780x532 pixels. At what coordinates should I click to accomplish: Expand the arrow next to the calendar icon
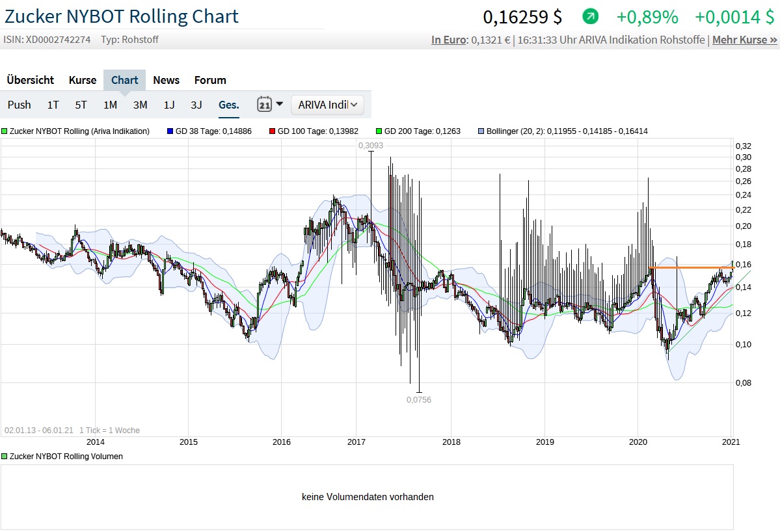[280, 104]
